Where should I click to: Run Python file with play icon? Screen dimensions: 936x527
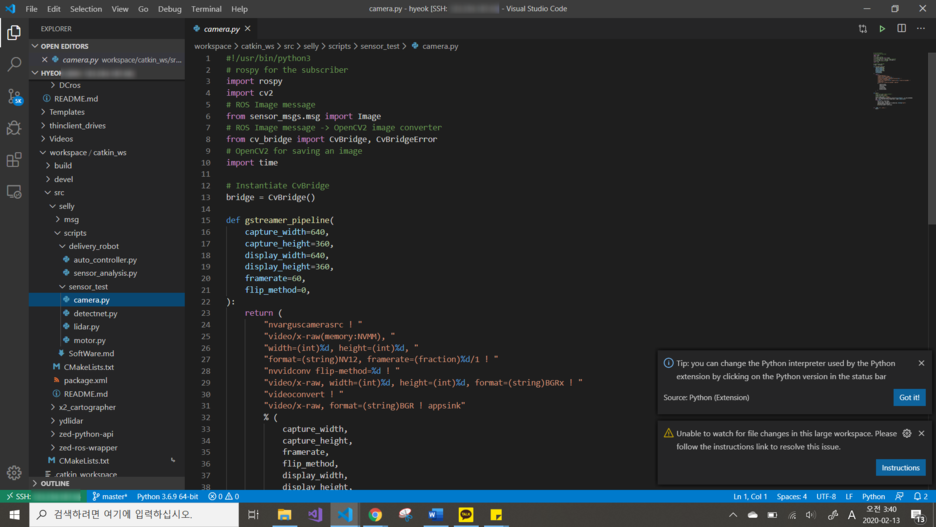(882, 29)
